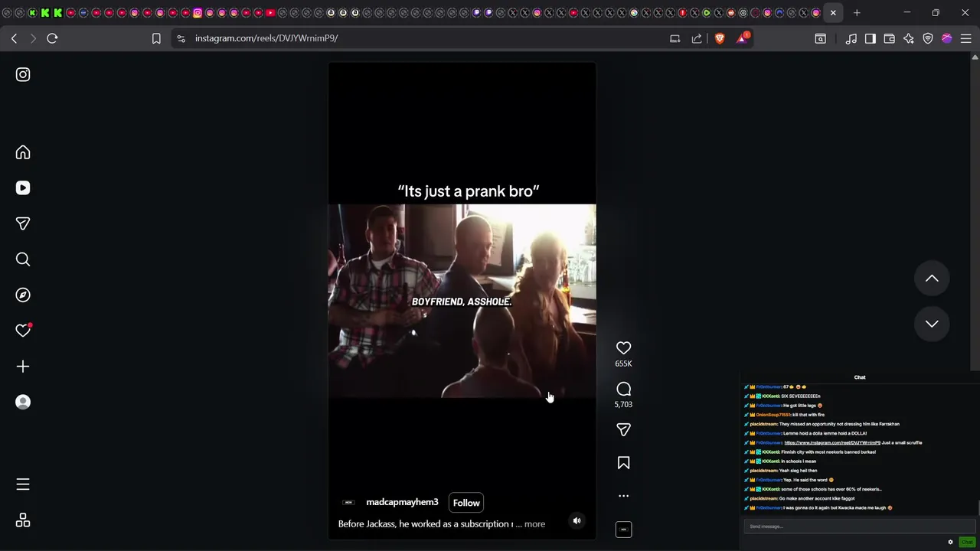The height and width of the screenshot is (551, 980).
Task: Go to previous reel with up chevron
Action: pyautogui.click(x=932, y=279)
